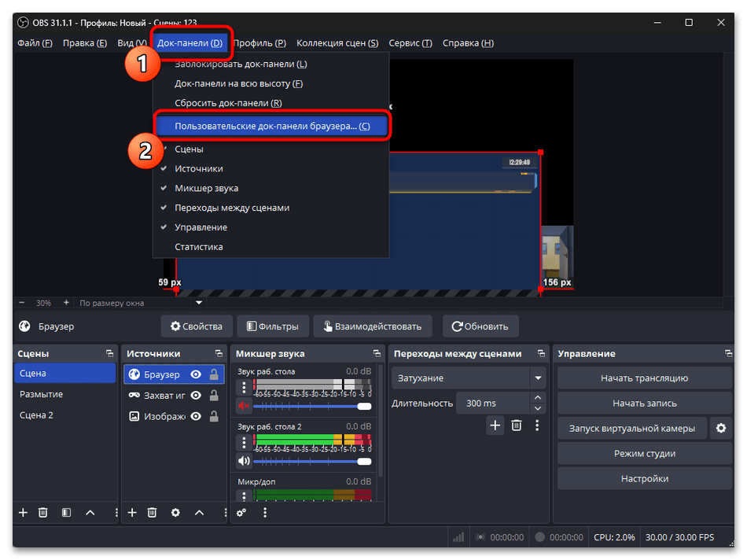Image resolution: width=747 pixels, height=560 pixels.
Task: Delete transition with trash icon
Action: click(517, 426)
